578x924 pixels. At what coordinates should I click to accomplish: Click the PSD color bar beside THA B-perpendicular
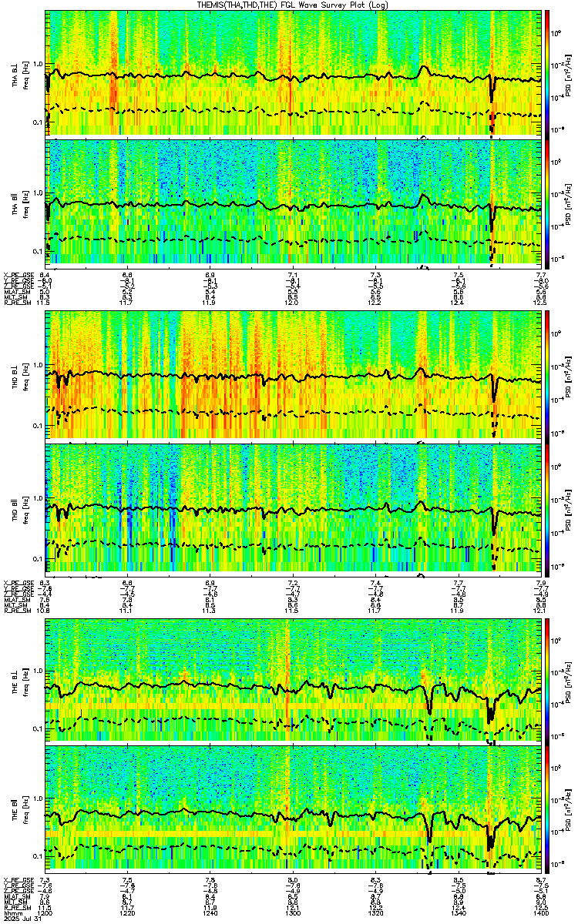546,73
